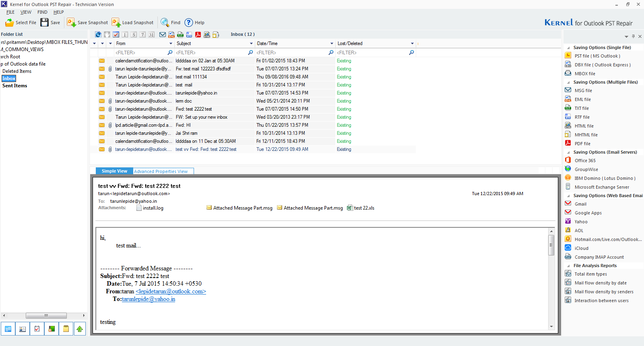Open Help from the toolbar
The width and height of the screenshot is (644, 346).
pyautogui.click(x=194, y=23)
